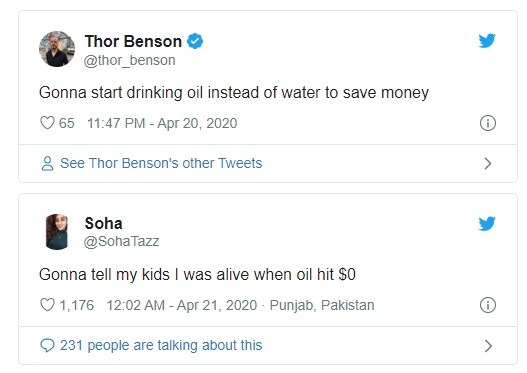
Task: Open info icon on Soha's tweet
Action: [488, 305]
